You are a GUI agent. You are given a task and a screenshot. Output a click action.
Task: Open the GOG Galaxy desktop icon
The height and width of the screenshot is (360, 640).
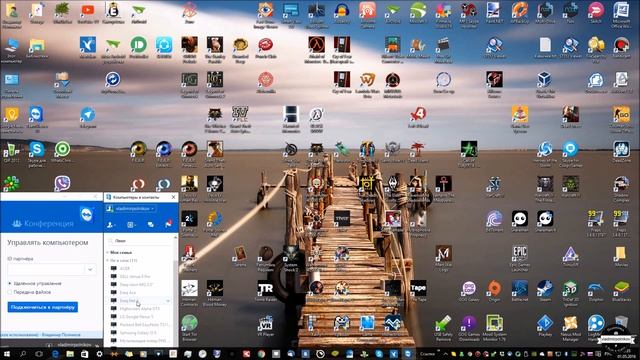469,291
